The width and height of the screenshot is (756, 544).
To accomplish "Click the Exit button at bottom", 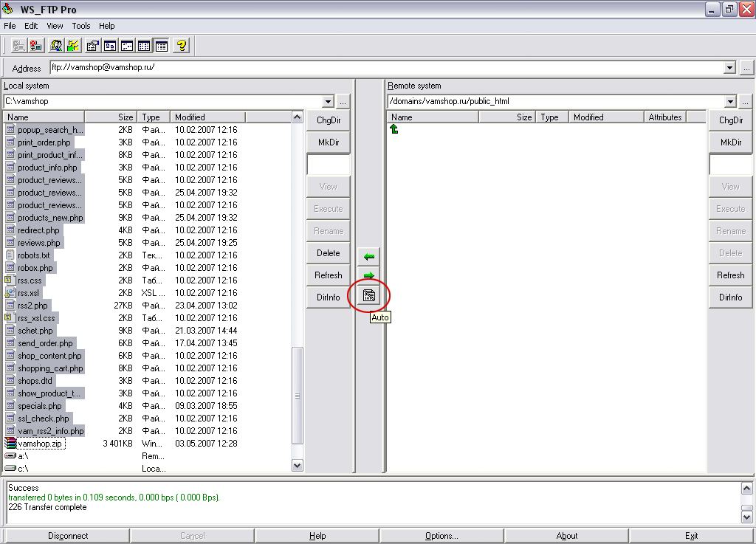I will pos(691,536).
